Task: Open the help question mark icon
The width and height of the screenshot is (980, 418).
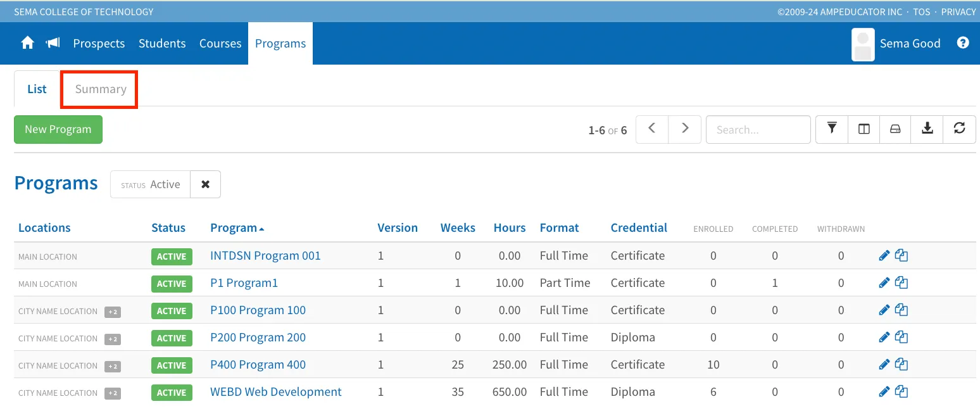Action: (x=963, y=43)
